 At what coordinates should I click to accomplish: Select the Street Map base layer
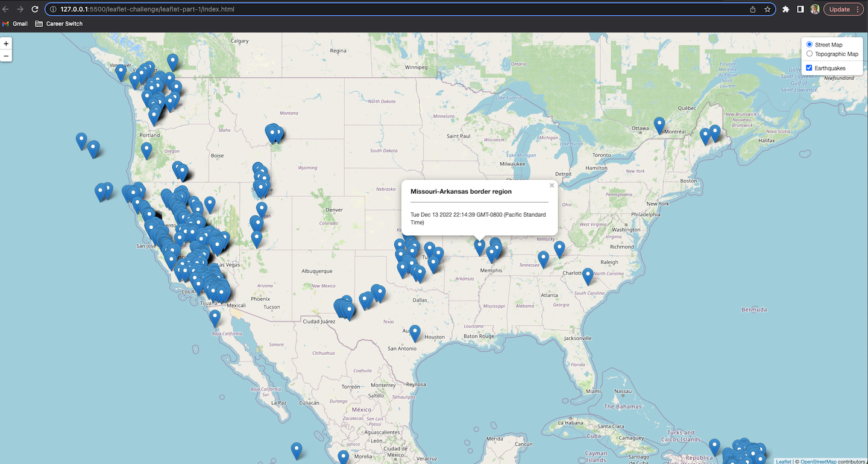coord(809,44)
